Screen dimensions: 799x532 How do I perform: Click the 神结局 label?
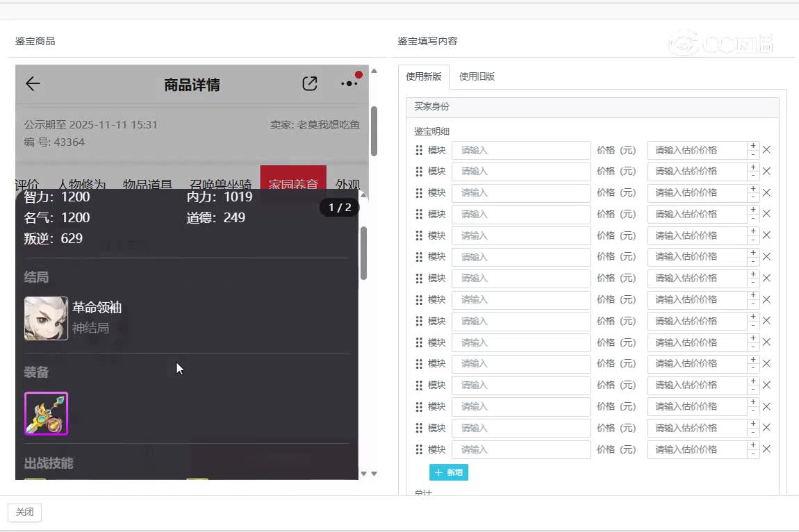91,329
